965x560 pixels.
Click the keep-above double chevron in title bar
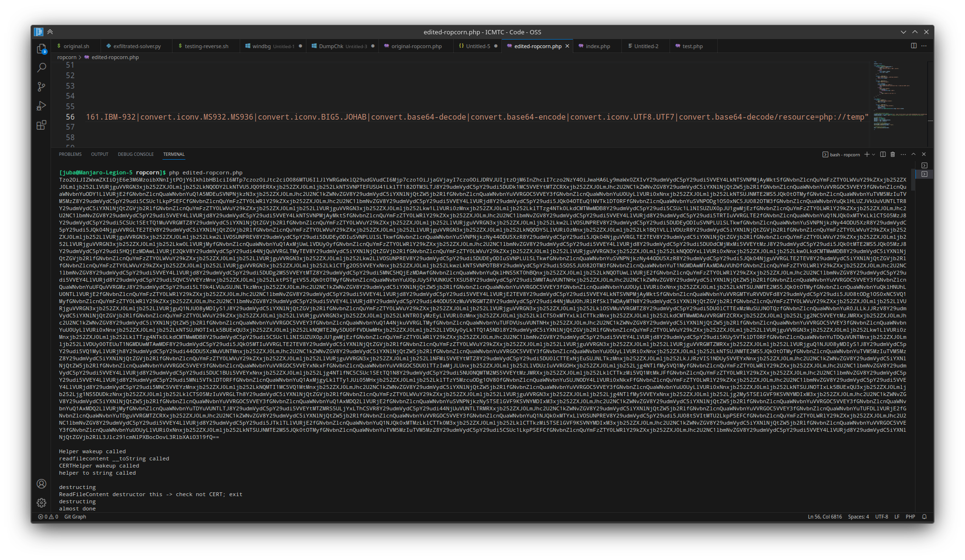click(x=50, y=32)
